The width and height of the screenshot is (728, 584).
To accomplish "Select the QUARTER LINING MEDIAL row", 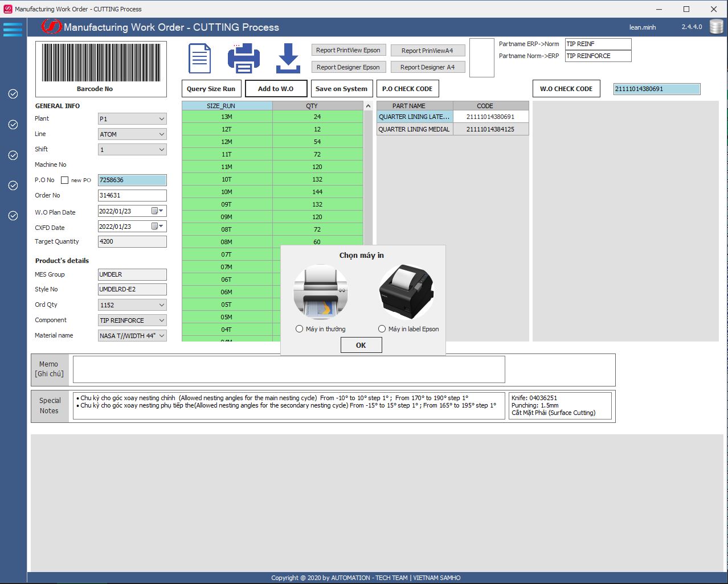I will coord(414,129).
